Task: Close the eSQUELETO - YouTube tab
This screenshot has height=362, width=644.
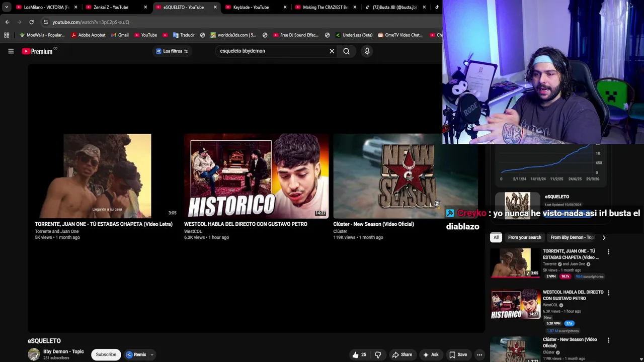Action: coord(215,7)
